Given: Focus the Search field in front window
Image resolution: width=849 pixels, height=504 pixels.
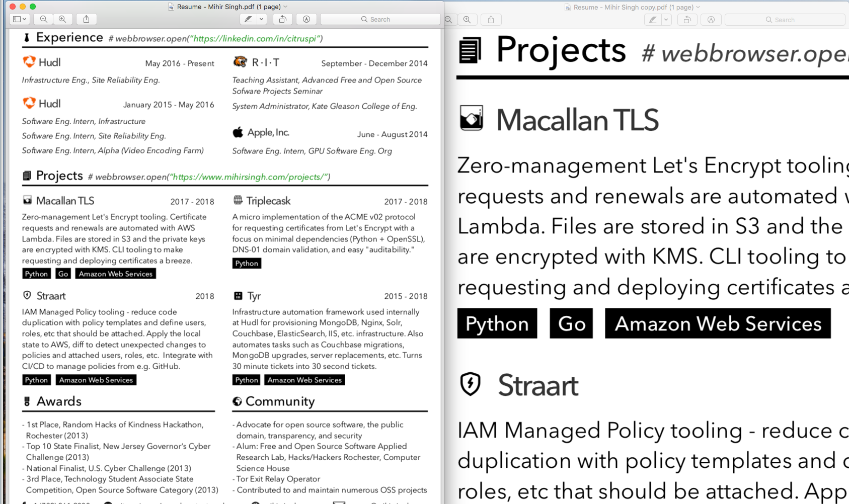Looking at the screenshot, I should point(380,19).
